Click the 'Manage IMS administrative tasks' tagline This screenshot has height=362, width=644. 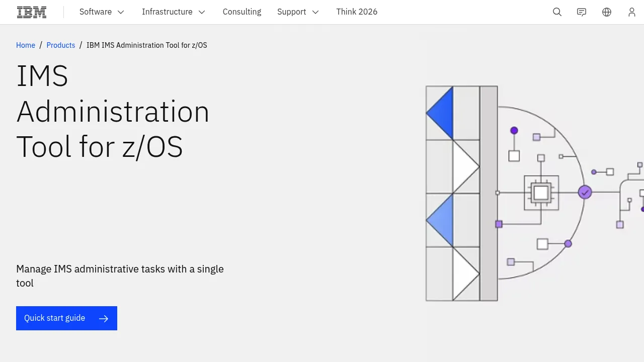[120, 276]
